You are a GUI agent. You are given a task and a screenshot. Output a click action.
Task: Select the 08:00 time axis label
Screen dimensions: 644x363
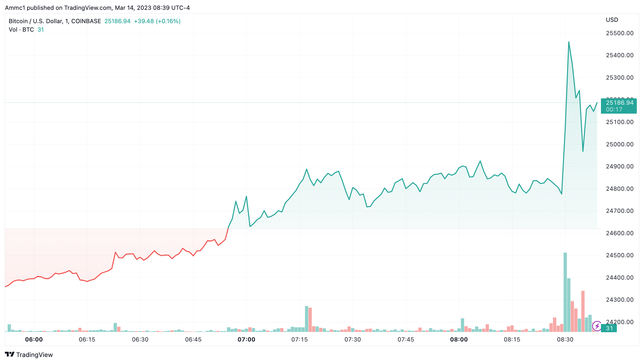coord(459,340)
